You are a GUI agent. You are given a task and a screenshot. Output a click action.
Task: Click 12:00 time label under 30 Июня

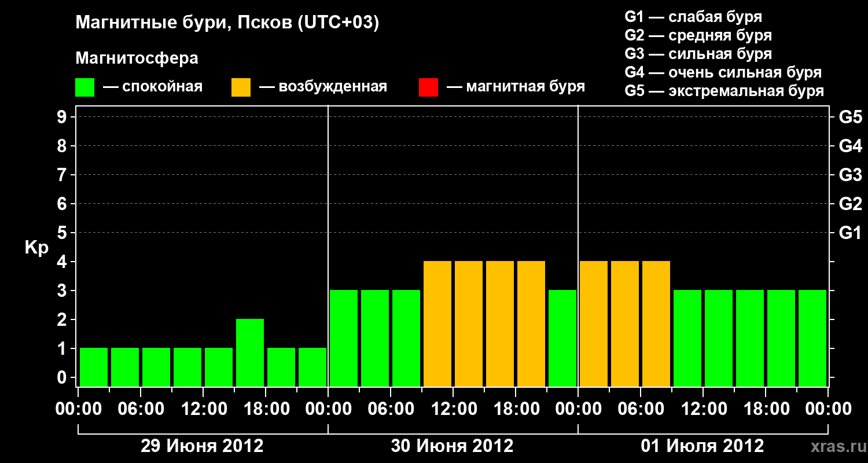click(453, 409)
